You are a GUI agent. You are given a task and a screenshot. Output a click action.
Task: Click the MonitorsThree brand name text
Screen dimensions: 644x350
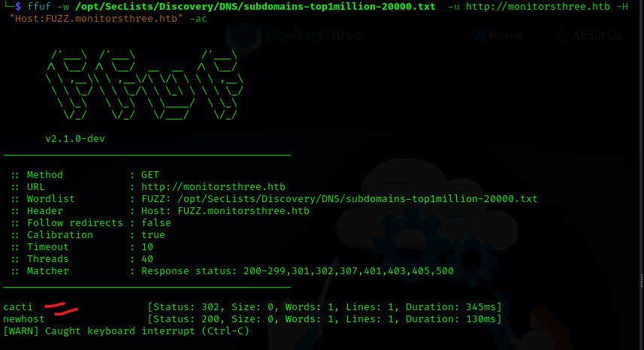point(313,35)
